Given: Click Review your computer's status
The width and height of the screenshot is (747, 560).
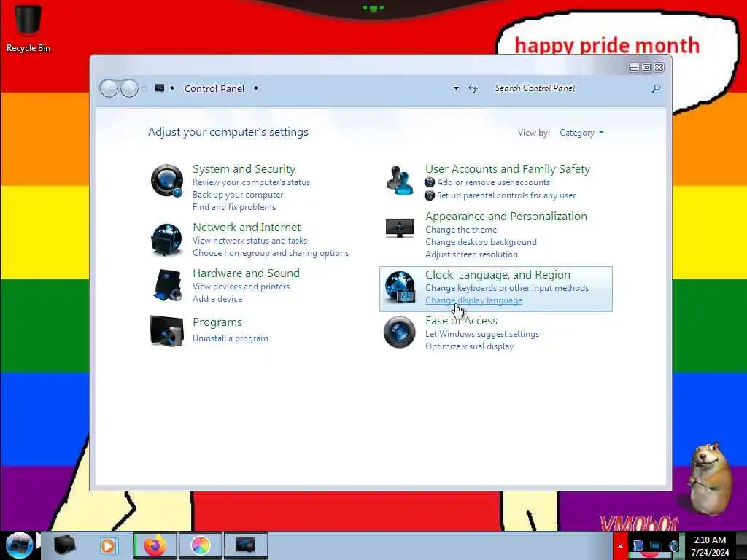Looking at the screenshot, I should pyautogui.click(x=251, y=182).
